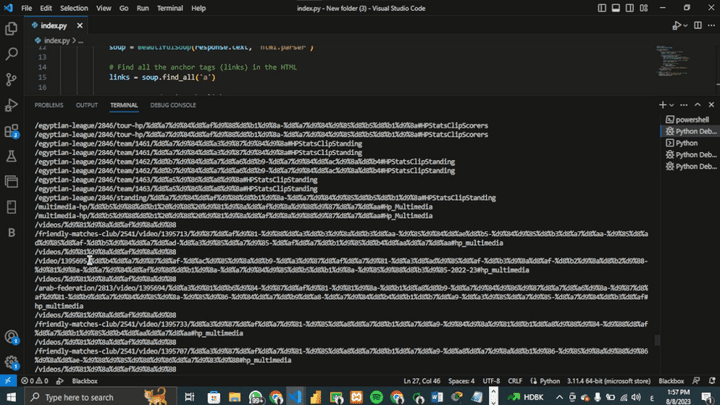This screenshot has height=405, width=720.
Task: Open the Help menu
Action: (x=198, y=8)
